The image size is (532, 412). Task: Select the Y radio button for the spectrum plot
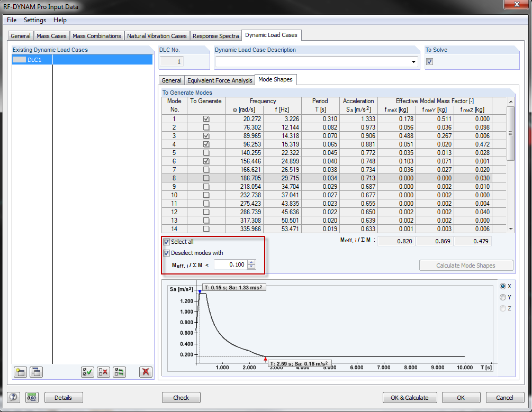click(503, 297)
